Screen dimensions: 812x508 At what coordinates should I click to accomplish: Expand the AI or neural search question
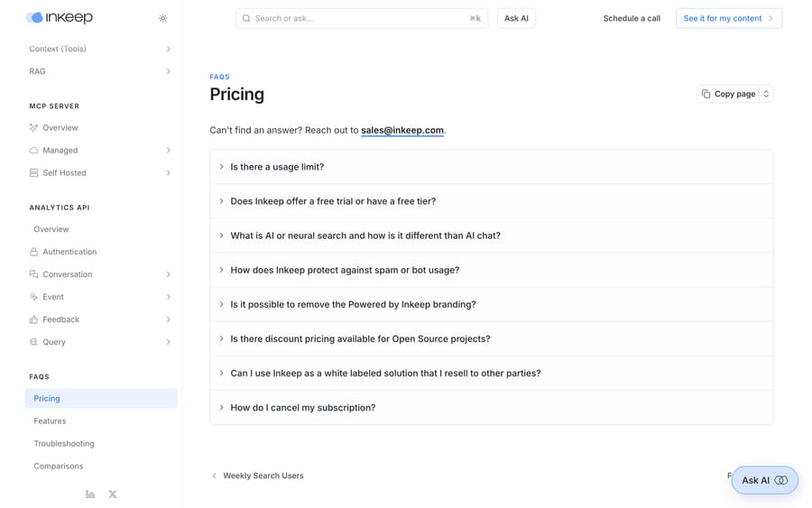click(492, 236)
